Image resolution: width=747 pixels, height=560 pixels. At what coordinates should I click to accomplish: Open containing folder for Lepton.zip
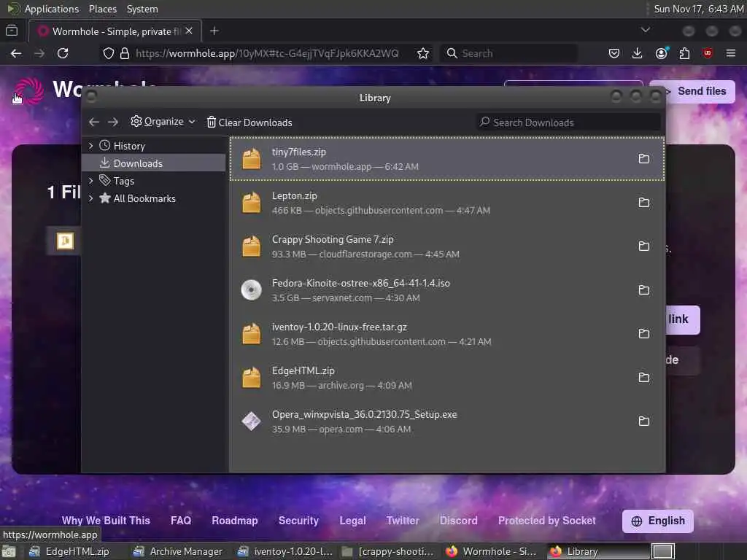643,203
